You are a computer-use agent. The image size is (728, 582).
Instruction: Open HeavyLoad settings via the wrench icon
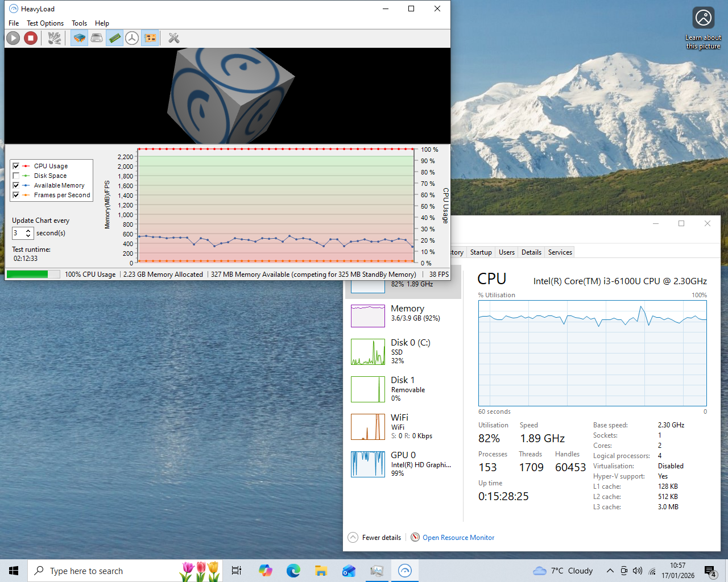[173, 38]
